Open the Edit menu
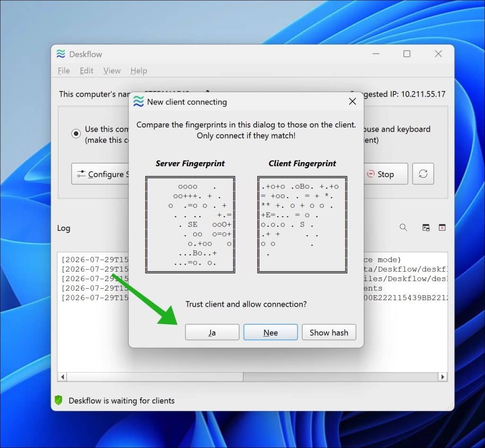485x448 pixels. [86, 71]
